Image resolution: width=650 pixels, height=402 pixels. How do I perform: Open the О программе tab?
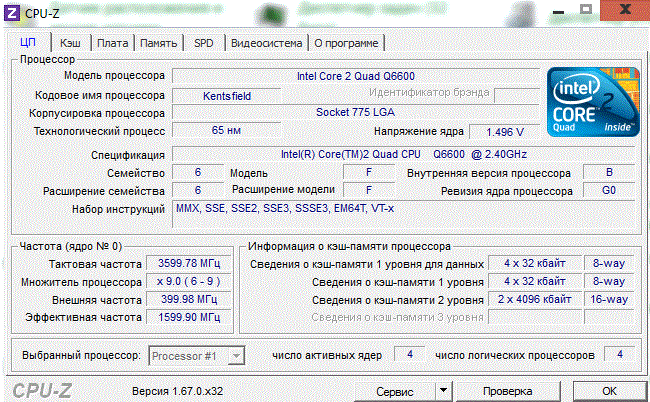click(346, 43)
